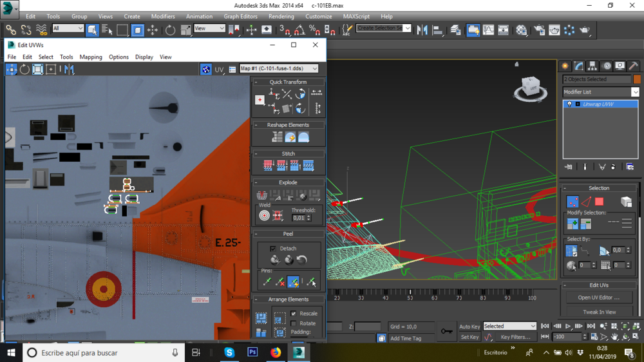The width and height of the screenshot is (644, 362).
Task: Open the Graph Editors menu
Action: click(x=240, y=17)
